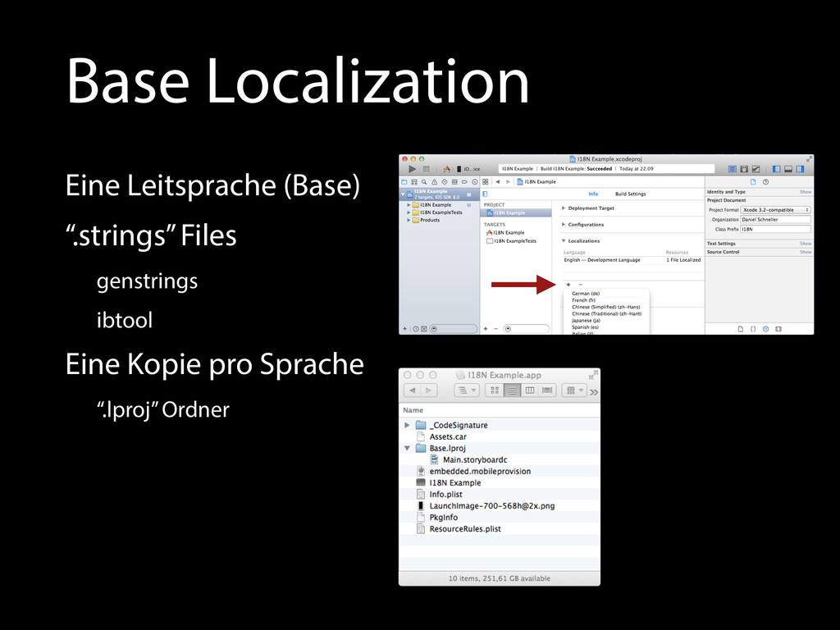Click the Stop button in Xcode toolbar
This screenshot has height=630, width=840.
(427, 169)
